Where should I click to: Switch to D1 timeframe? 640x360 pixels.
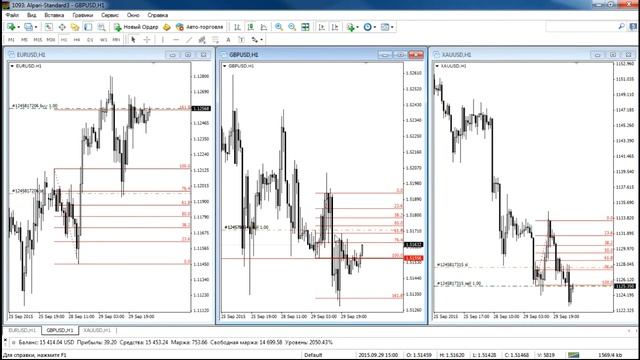click(x=90, y=40)
